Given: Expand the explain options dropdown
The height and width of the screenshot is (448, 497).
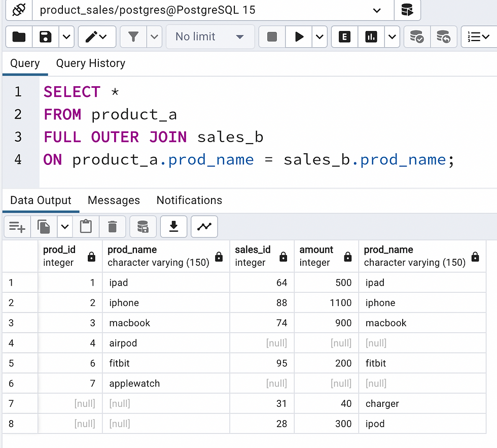Looking at the screenshot, I should coord(392,37).
